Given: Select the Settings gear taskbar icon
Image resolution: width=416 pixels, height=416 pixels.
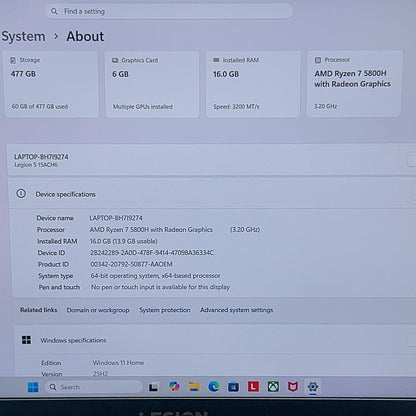Looking at the screenshot, I should point(313,387).
